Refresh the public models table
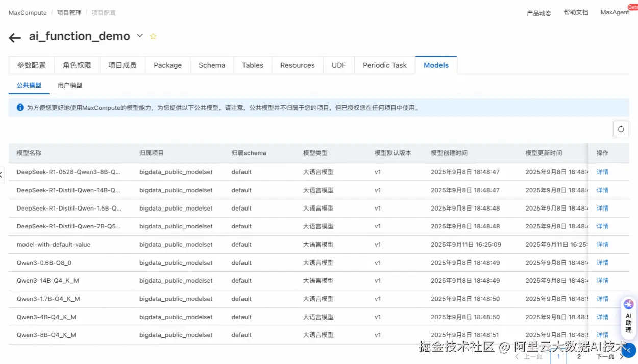Screen dimensions: 638x364 [x=621, y=129]
